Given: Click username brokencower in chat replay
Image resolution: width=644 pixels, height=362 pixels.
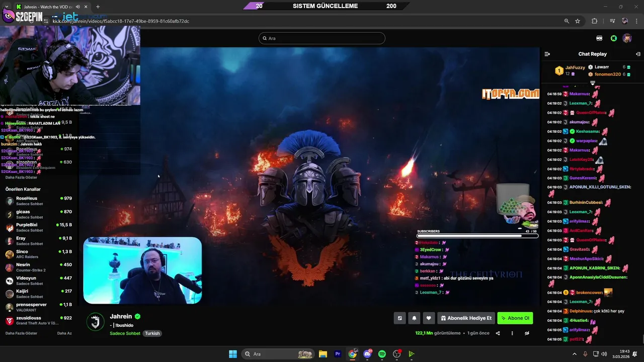Looking at the screenshot, I should click(589, 293).
